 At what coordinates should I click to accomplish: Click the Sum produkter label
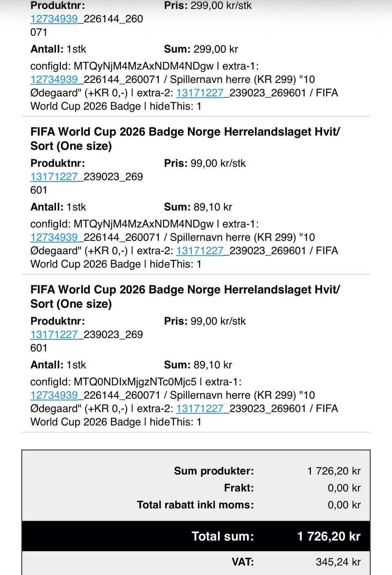(214, 471)
